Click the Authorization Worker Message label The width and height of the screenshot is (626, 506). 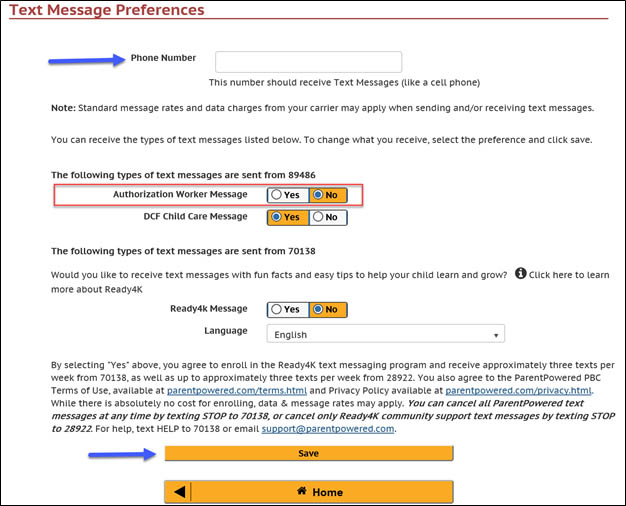tap(180, 194)
